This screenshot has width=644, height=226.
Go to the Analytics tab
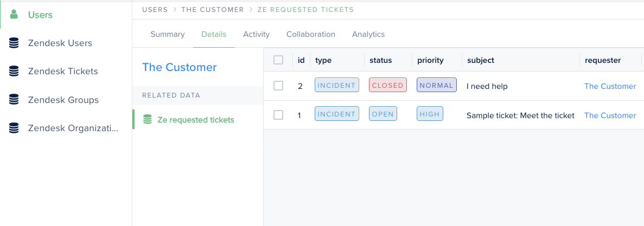click(368, 35)
